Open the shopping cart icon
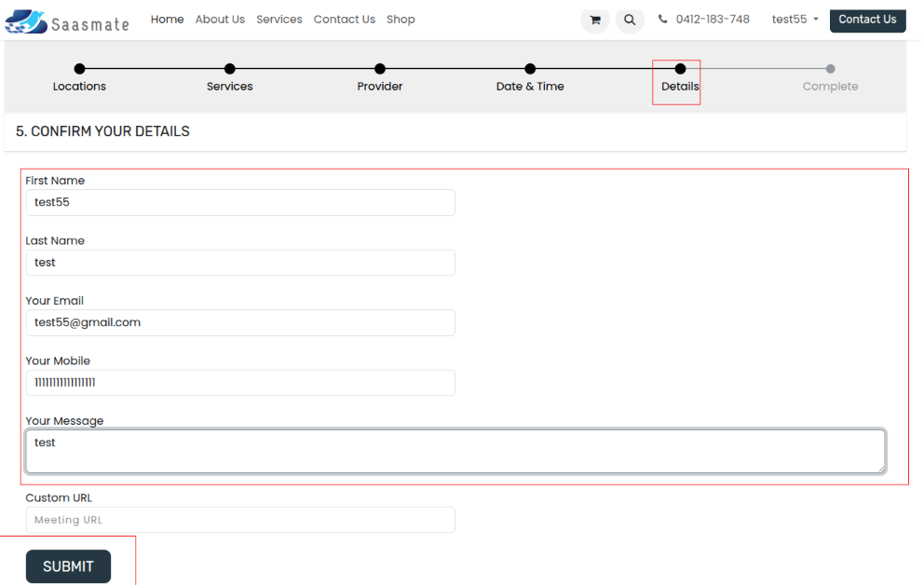 [x=595, y=20]
